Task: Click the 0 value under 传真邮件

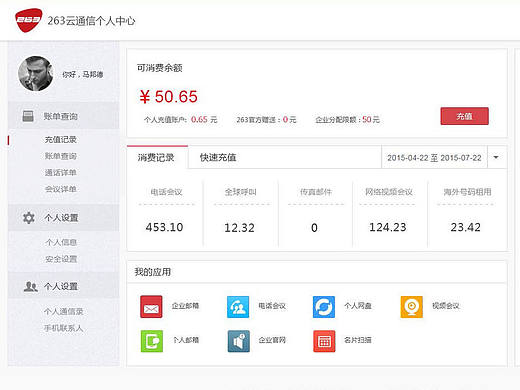Action: coord(314,228)
